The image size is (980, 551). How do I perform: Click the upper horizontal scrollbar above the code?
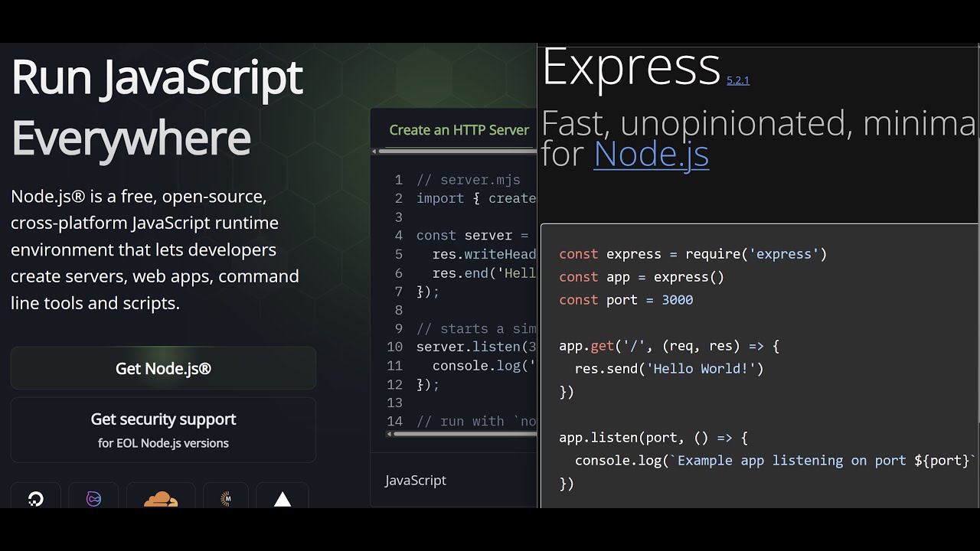click(x=457, y=152)
